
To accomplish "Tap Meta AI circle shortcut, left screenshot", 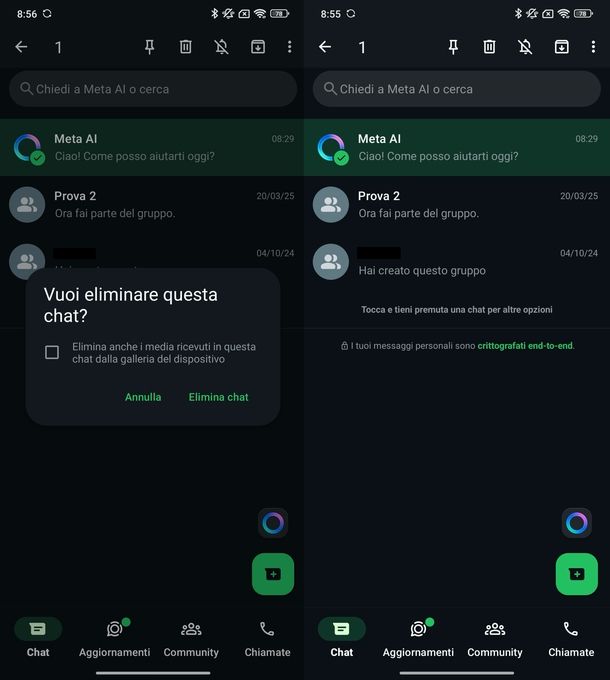I will click(x=273, y=523).
